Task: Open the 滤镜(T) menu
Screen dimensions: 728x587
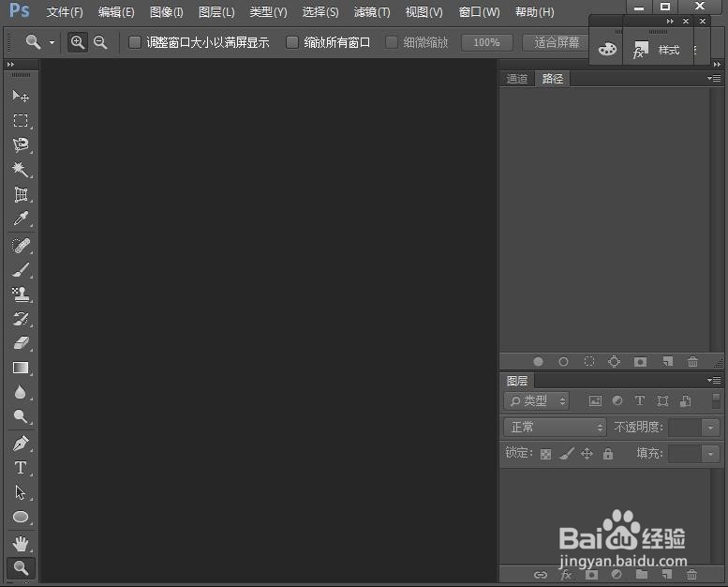Action: point(372,11)
